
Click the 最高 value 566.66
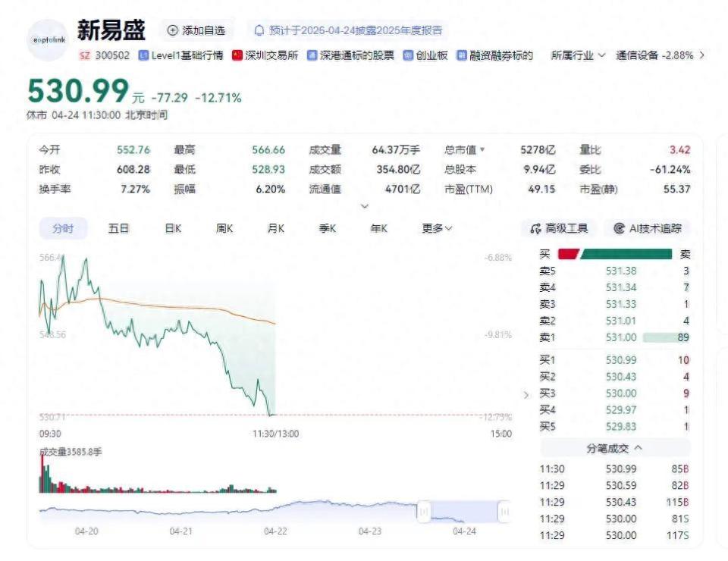(268, 150)
